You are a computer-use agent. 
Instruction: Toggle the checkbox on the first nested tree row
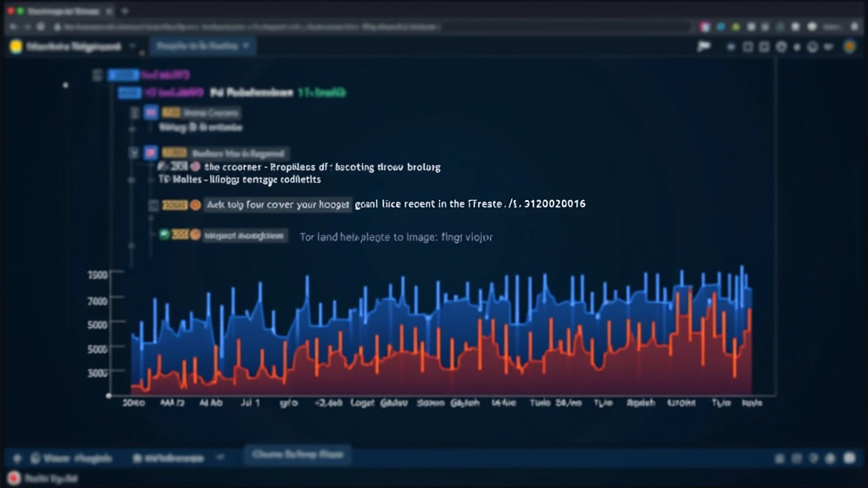point(134,113)
